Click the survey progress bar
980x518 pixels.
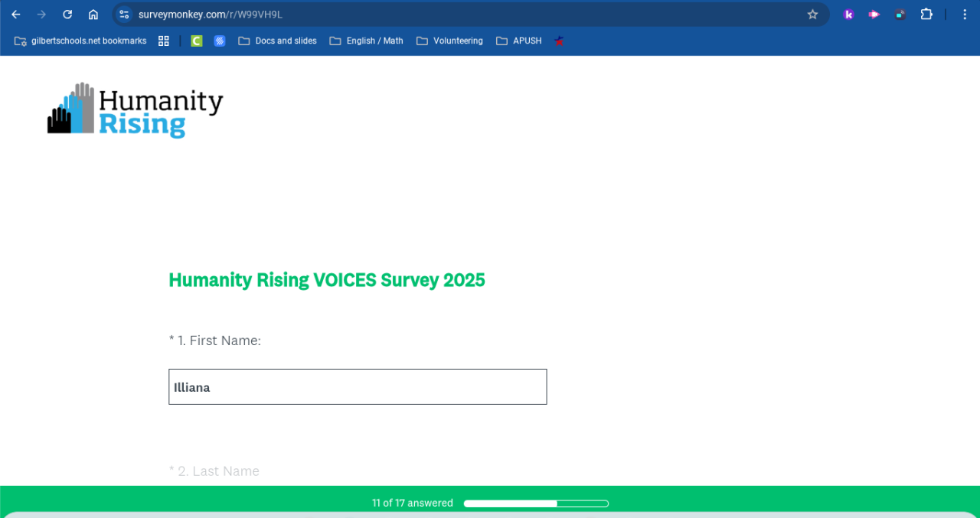coord(536,503)
